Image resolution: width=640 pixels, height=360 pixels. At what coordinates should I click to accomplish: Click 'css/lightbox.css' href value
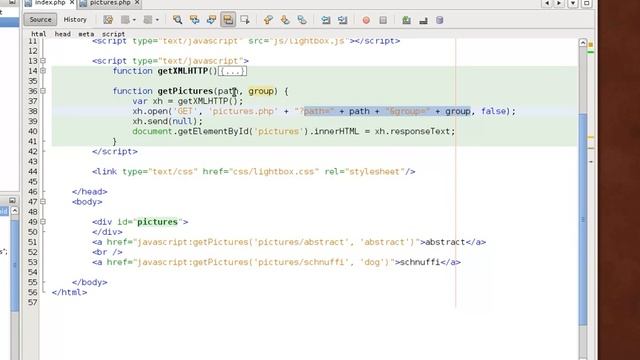[273, 171]
